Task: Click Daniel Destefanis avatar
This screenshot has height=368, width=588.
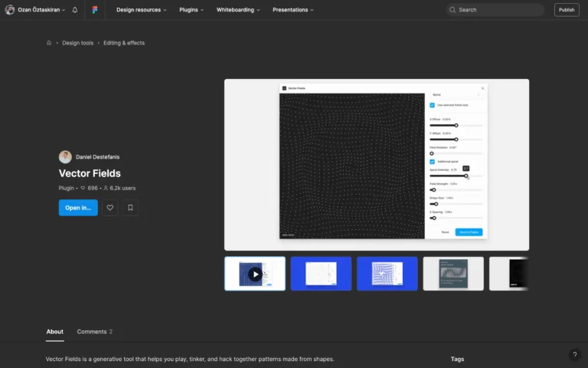Action: (65, 157)
